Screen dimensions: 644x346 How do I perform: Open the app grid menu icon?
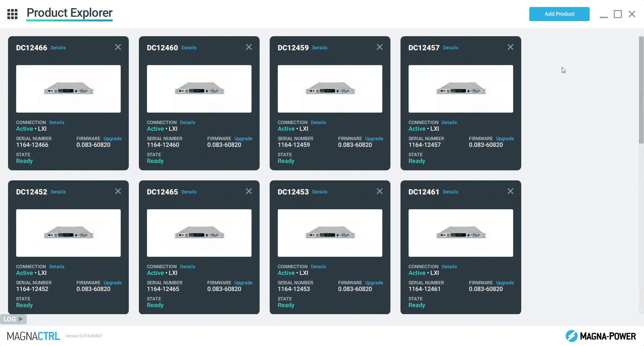point(12,14)
